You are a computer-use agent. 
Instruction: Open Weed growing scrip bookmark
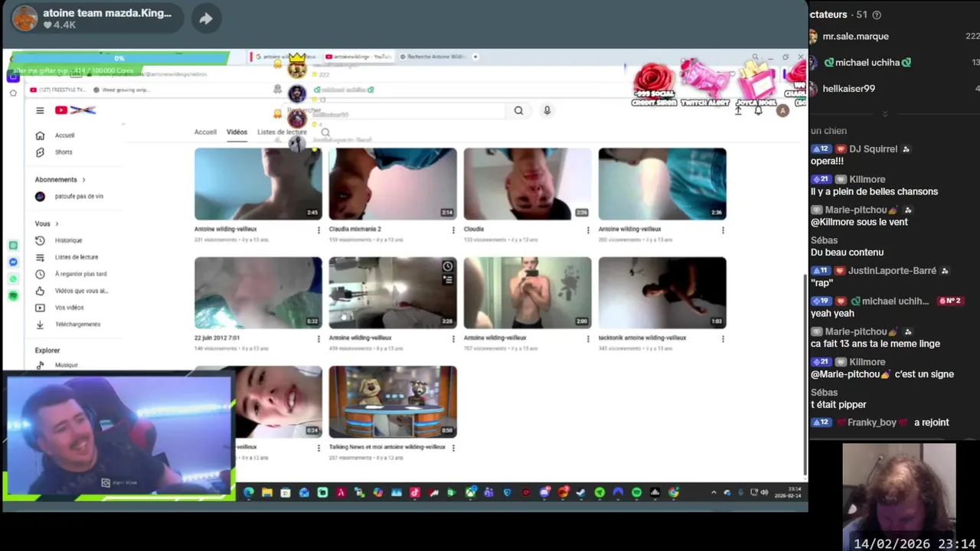(121, 90)
